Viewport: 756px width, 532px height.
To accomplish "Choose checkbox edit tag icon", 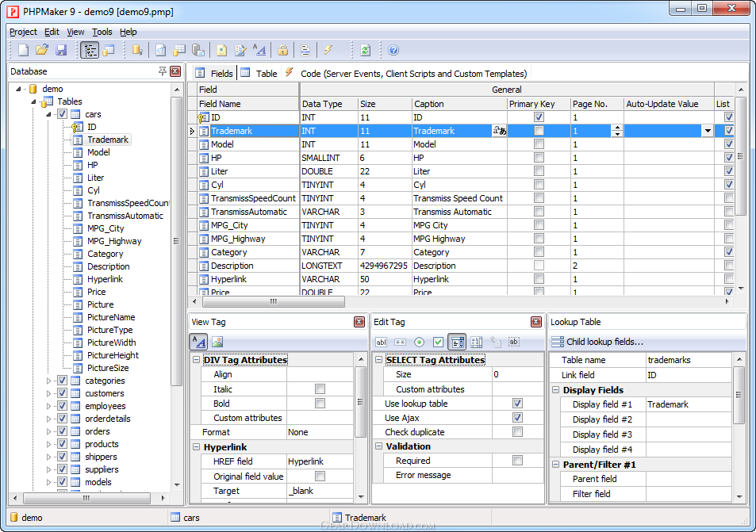I will (438, 343).
